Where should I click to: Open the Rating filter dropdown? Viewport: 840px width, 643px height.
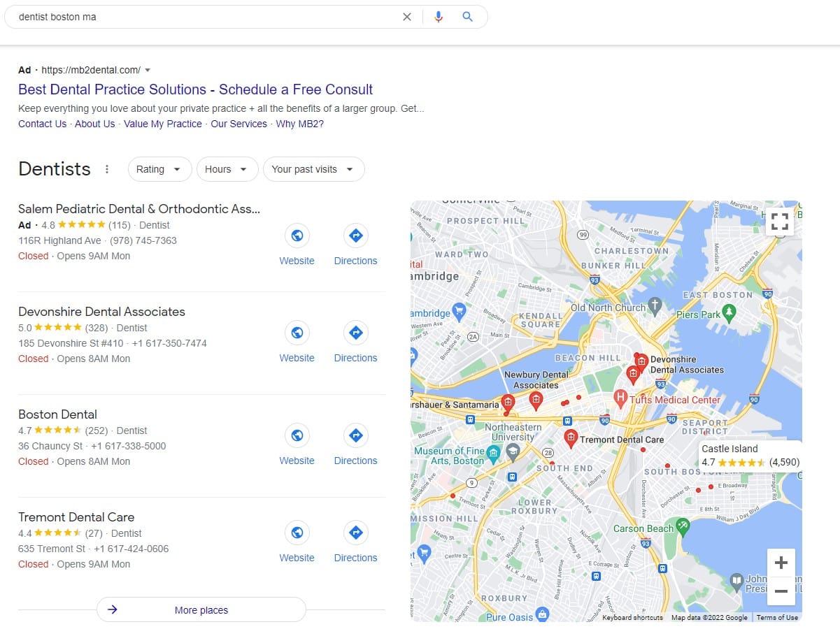160,169
